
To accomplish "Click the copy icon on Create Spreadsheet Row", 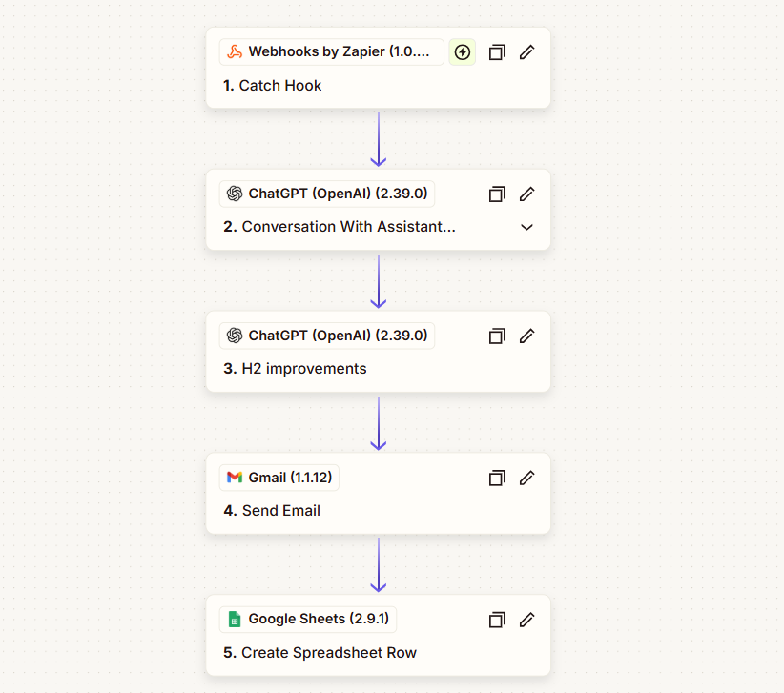I will 497,620.
